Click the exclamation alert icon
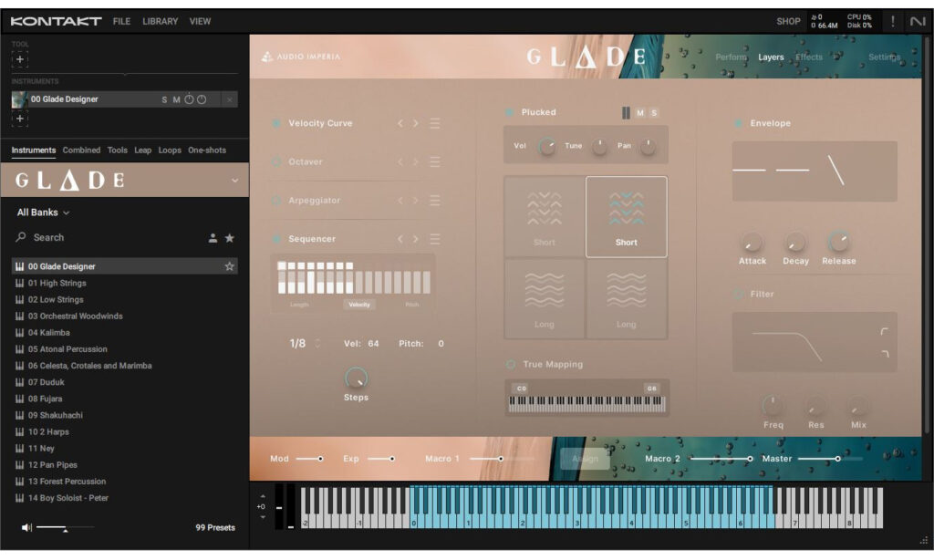This screenshot has width=934, height=560. tap(892, 21)
